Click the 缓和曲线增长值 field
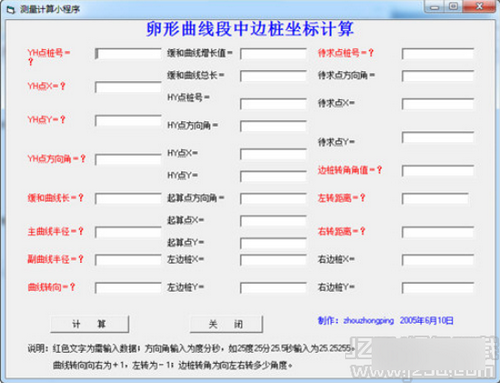Image resolution: width=500 pixels, height=383 pixels. 273,54
